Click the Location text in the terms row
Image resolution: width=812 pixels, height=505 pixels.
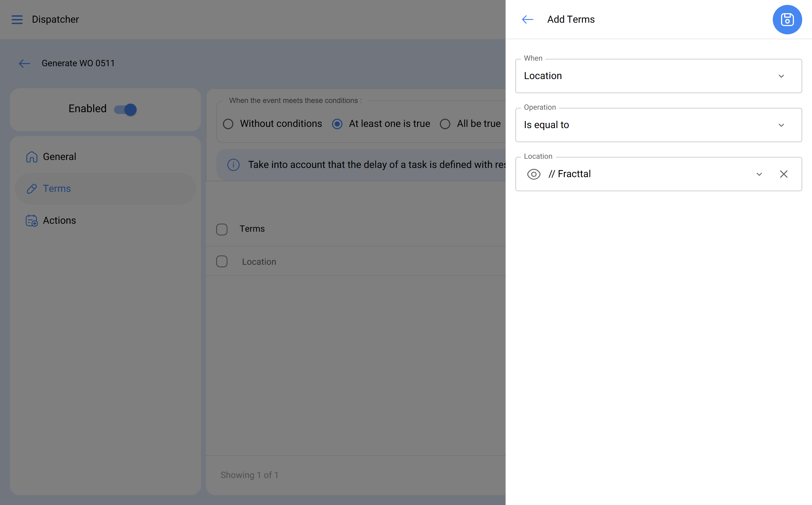click(259, 262)
